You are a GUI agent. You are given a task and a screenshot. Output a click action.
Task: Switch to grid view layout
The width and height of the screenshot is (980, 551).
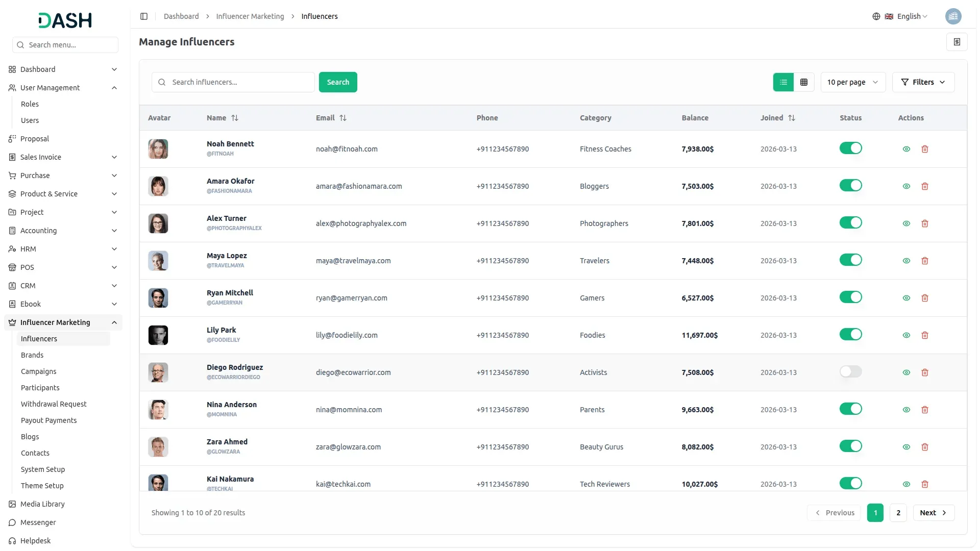tap(804, 82)
